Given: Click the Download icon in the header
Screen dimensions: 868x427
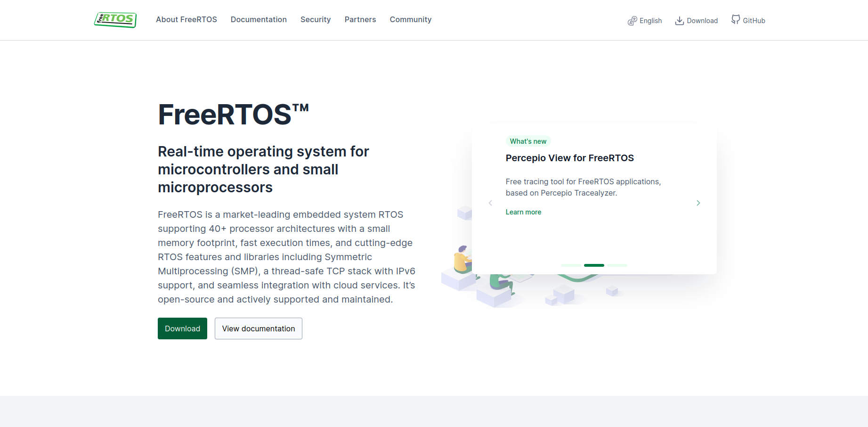Looking at the screenshot, I should 680,21.
